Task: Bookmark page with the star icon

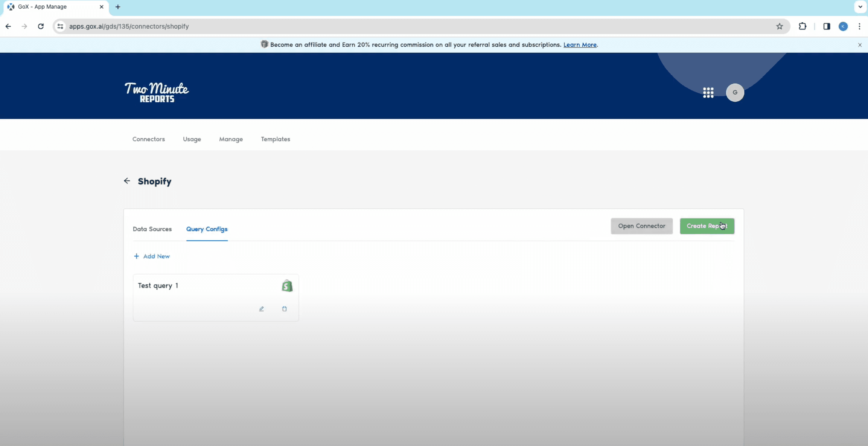Action: click(x=779, y=26)
